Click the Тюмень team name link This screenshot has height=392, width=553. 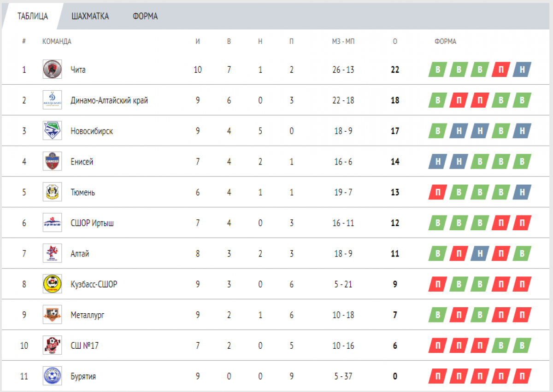pos(83,193)
